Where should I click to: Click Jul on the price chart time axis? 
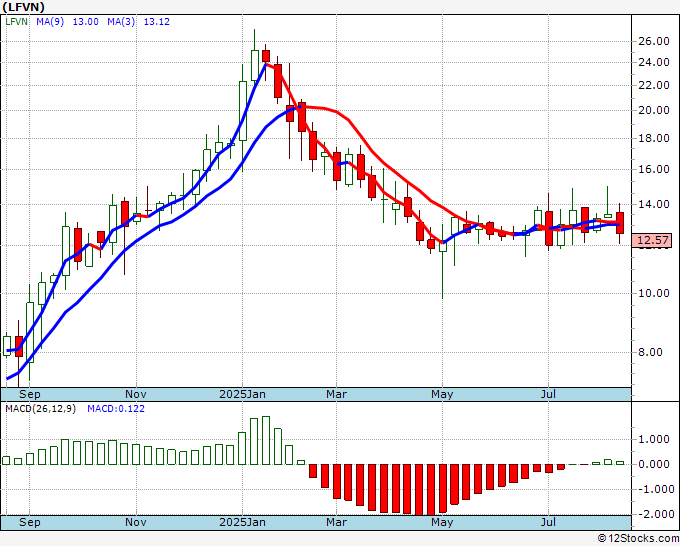tap(549, 394)
